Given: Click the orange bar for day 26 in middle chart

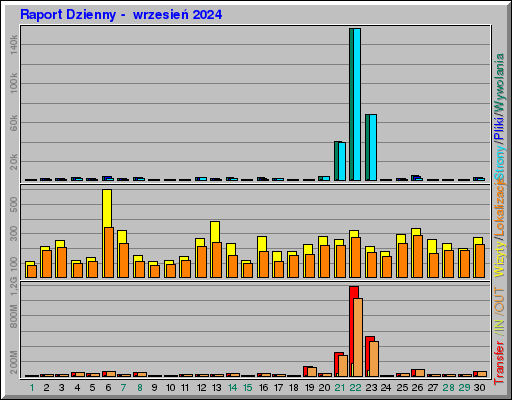Looking at the screenshot, I should pos(418,256).
